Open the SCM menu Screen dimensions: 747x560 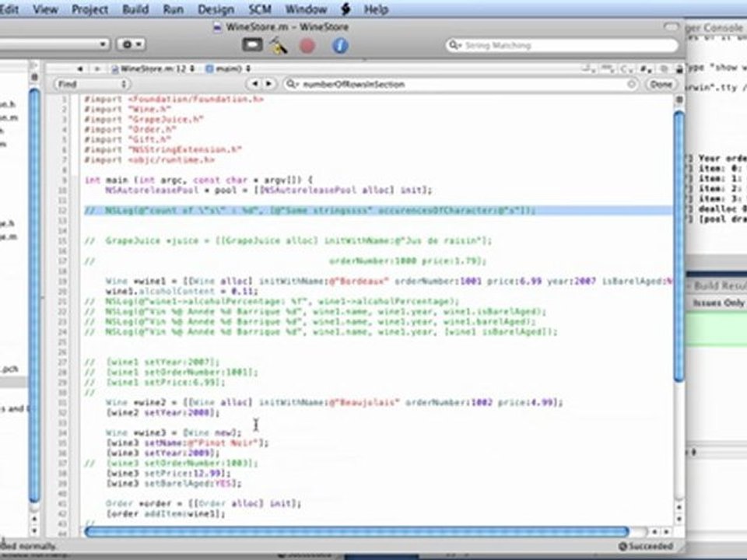point(260,9)
